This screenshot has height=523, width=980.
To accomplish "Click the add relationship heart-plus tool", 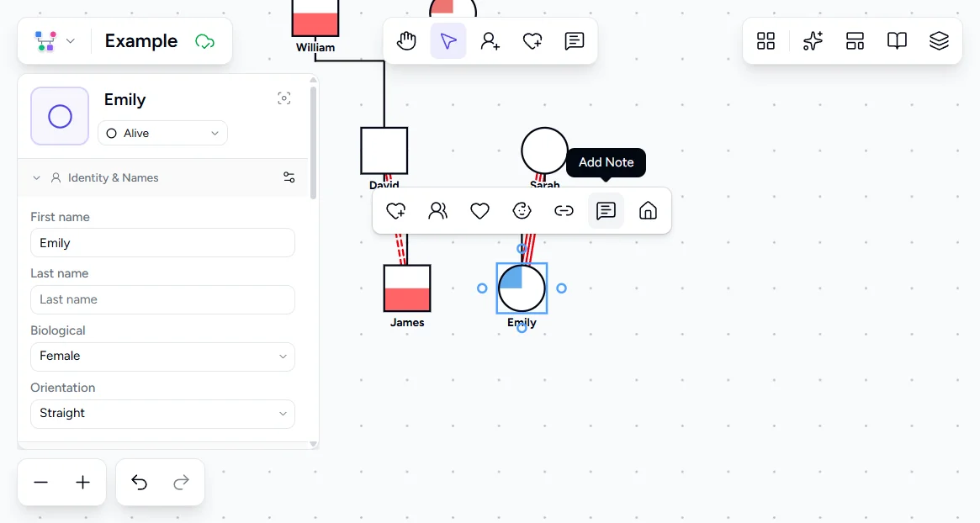I will click(x=532, y=41).
